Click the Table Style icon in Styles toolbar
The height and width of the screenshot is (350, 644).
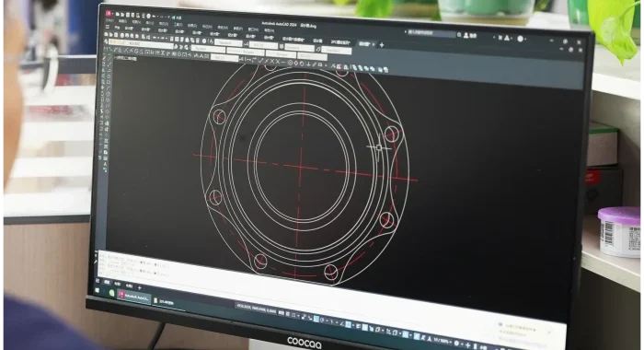(282, 46)
